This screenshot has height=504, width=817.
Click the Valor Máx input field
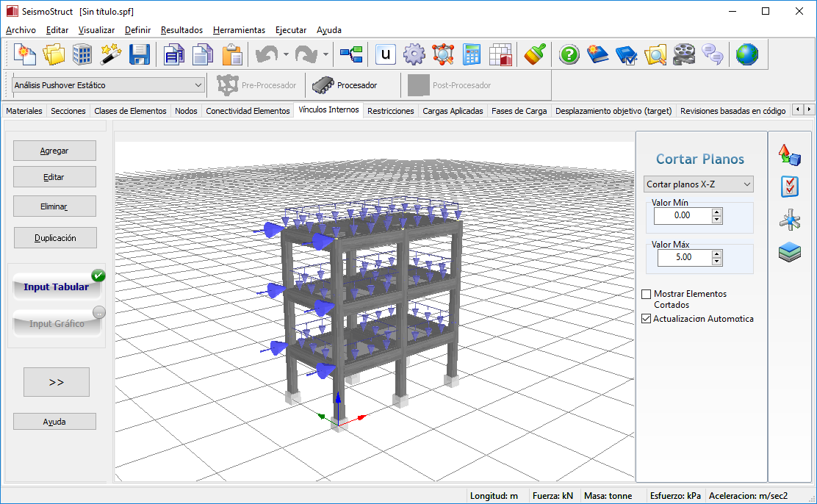683,258
